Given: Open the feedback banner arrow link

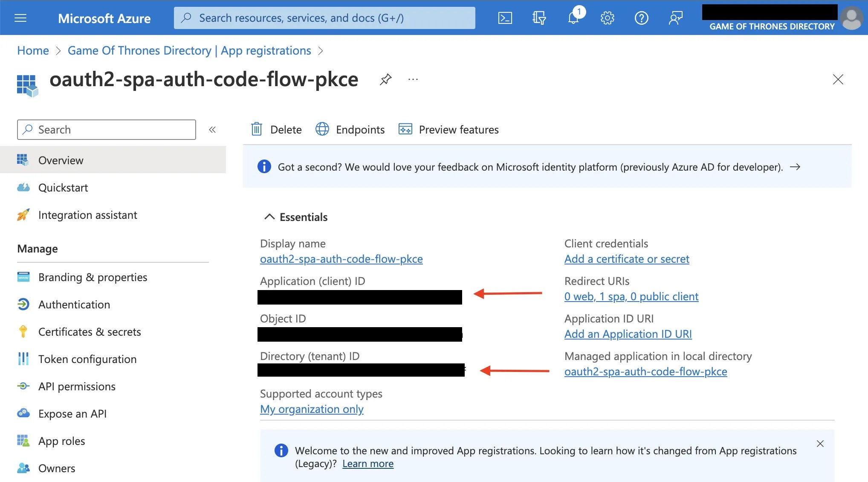Looking at the screenshot, I should 795,167.
